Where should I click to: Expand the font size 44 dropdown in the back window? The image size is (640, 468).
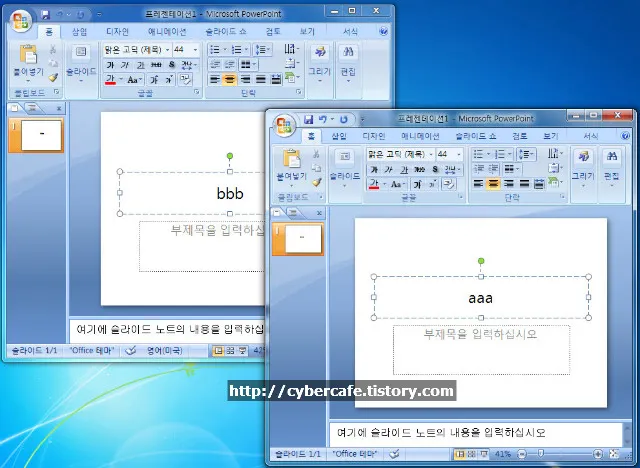click(x=195, y=49)
